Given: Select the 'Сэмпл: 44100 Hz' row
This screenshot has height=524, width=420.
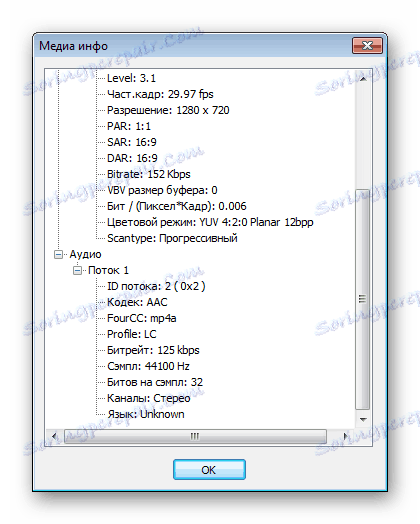Looking at the screenshot, I should (148, 367).
